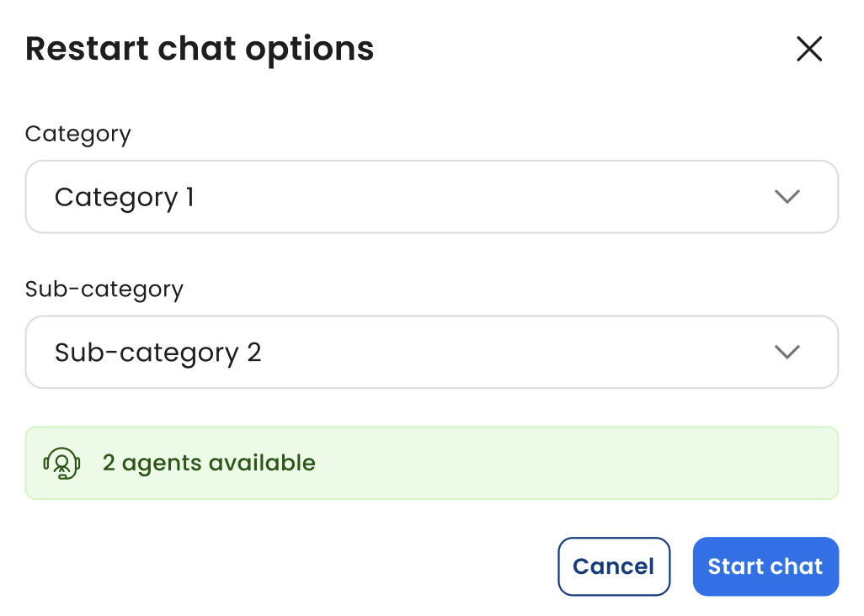Click the Category dropdown chevron arrow

pyautogui.click(x=787, y=197)
